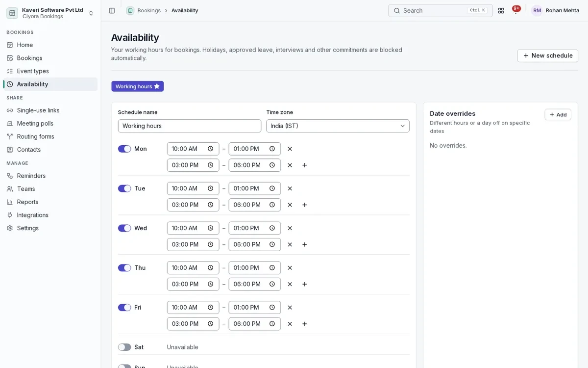Edit Thursday 01:00 PM end time

255,268
